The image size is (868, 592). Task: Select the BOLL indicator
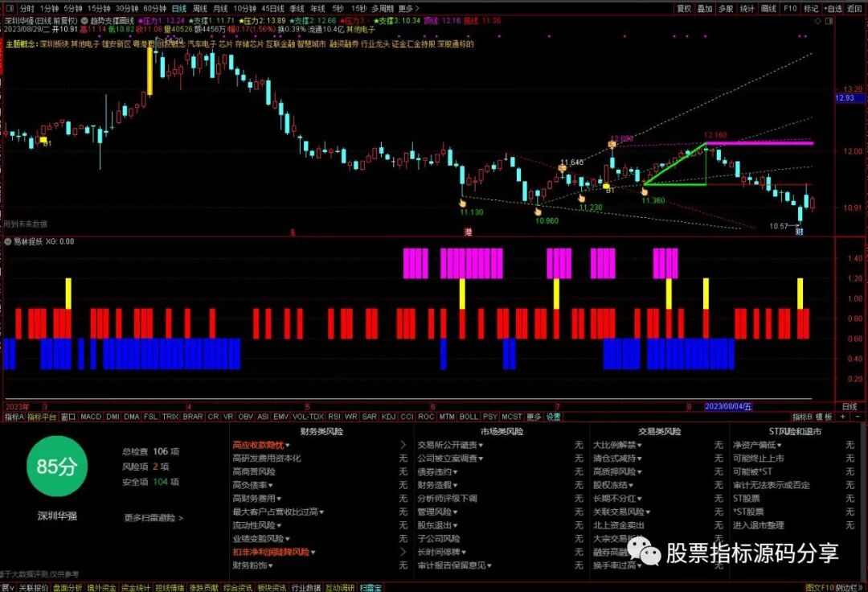pyautogui.click(x=469, y=417)
